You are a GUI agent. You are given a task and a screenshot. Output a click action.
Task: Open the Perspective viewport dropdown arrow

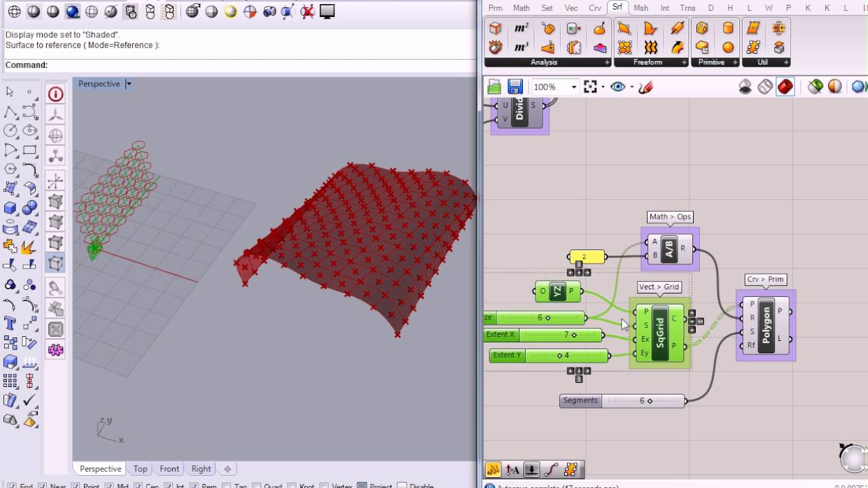(x=129, y=84)
